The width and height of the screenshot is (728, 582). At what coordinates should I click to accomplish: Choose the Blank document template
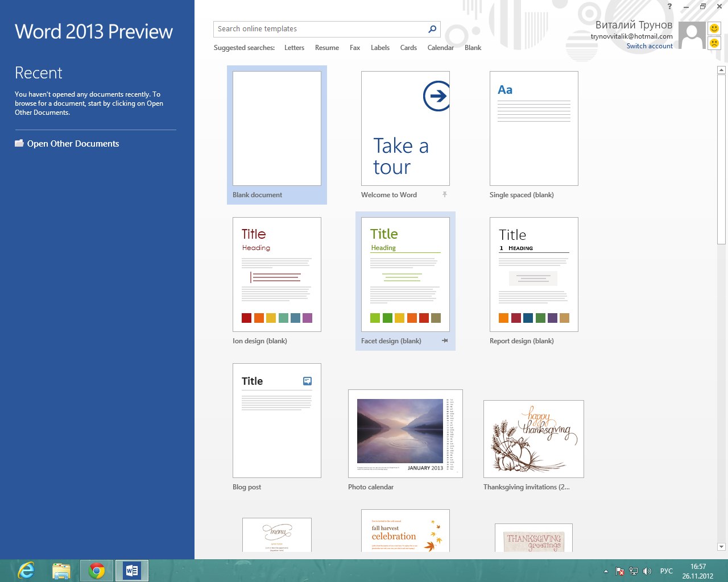[277, 135]
